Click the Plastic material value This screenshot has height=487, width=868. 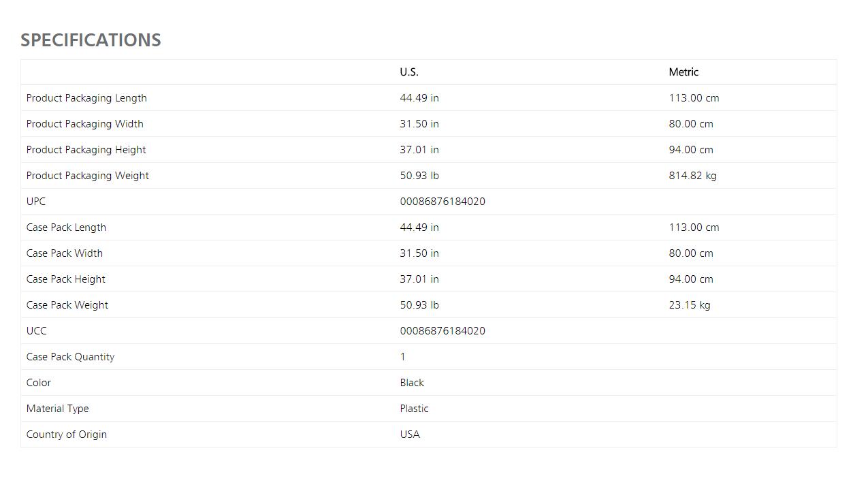pos(414,409)
